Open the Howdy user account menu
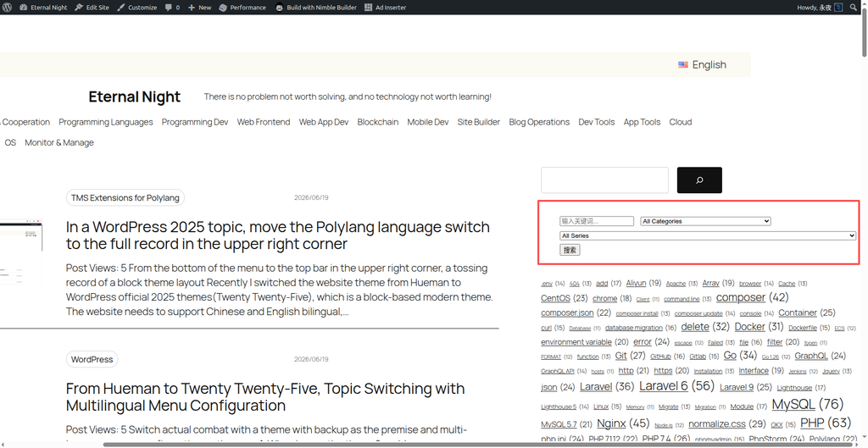This screenshot has height=448, width=868. pyautogui.click(x=820, y=7)
